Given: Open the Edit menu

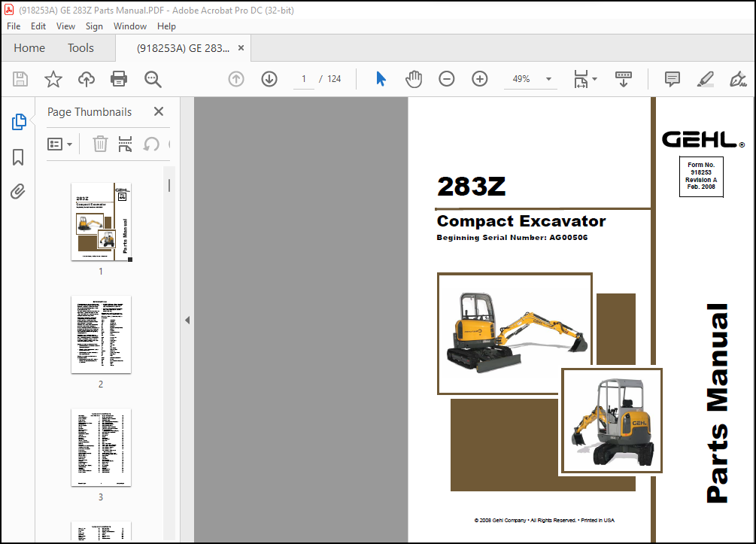Looking at the screenshot, I should [x=38, y=26].
